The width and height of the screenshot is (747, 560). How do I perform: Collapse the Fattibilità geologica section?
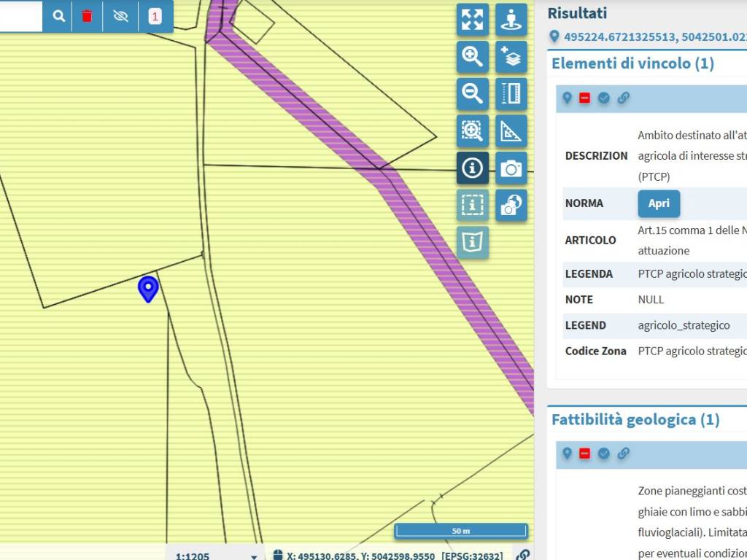coord(635,419)
